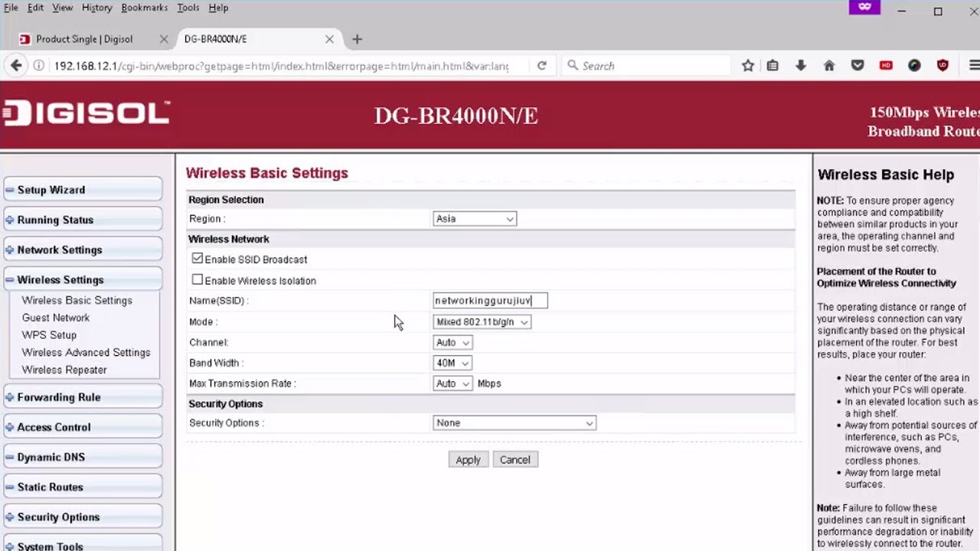
Task: Open the Band Width dropdown 40M
Action: tap(452, 364)
